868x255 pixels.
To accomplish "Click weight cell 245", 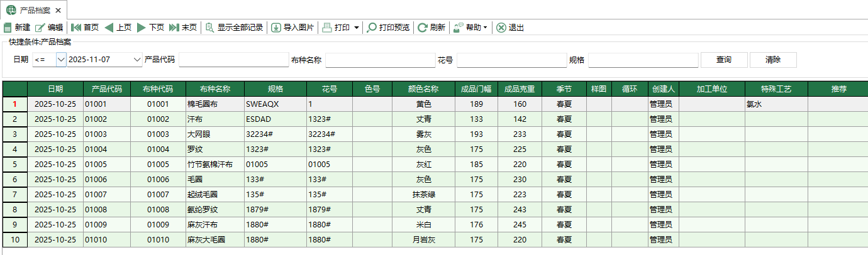I will [520, 225].
